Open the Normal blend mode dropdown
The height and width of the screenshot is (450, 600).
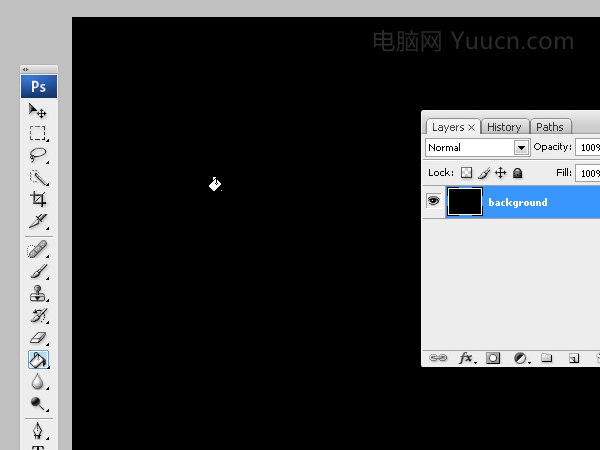coord(478,148)
